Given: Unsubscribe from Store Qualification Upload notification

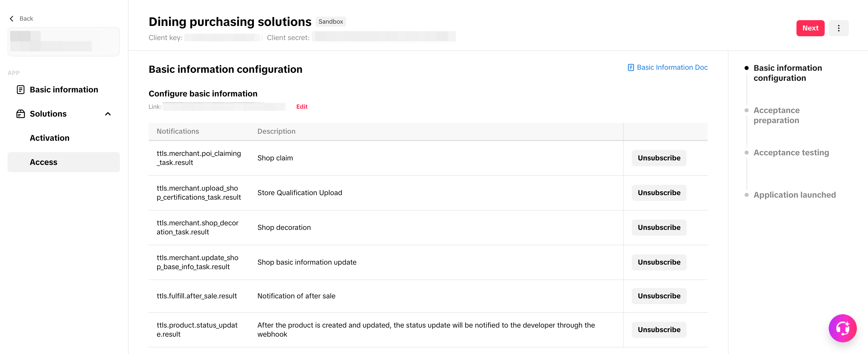Looking at the screenshot, I should click(x=659, y=193).
